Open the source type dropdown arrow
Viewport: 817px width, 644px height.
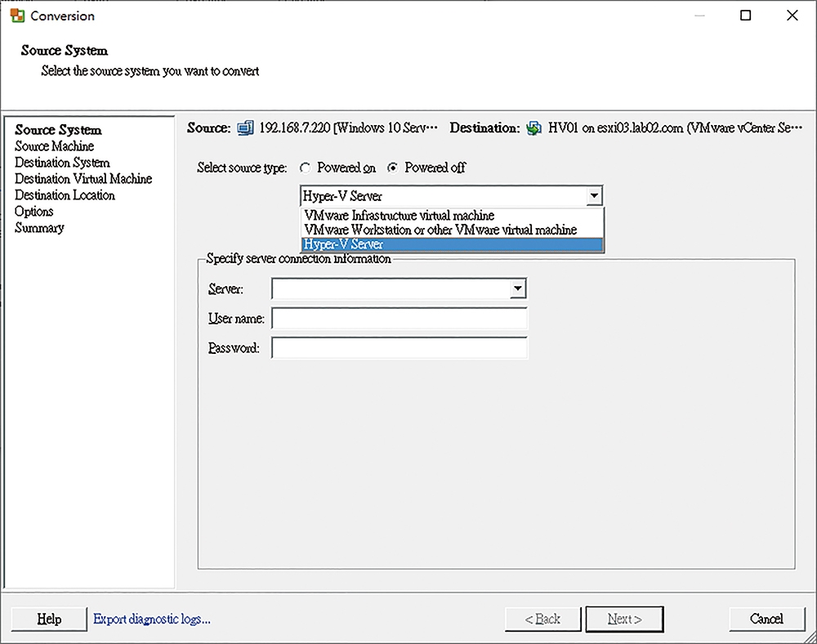[x=594, y=196]
